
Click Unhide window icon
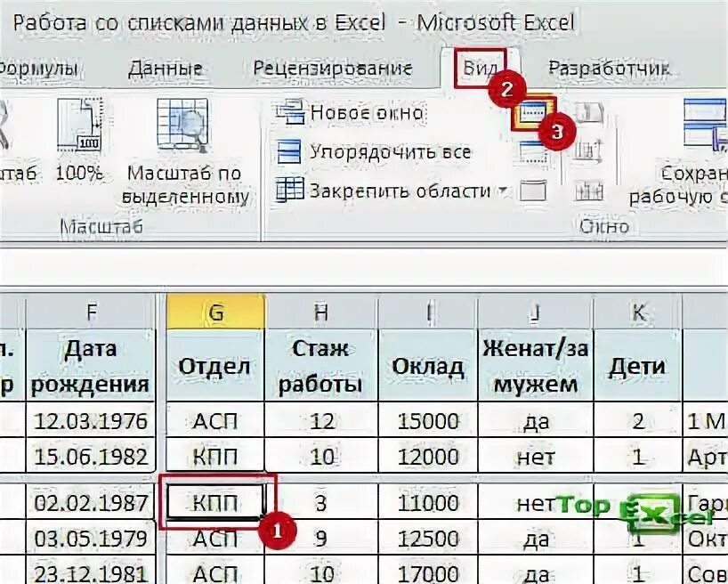(532, 191)
